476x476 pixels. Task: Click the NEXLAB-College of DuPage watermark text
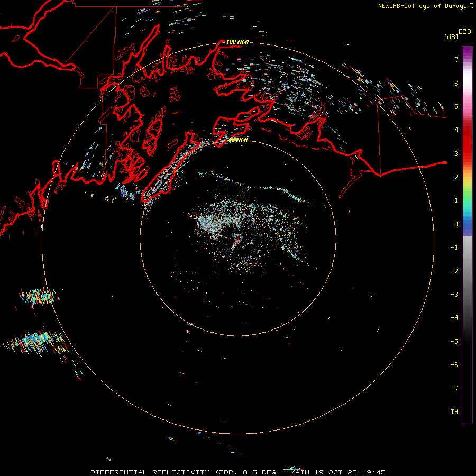pos(426,6)
